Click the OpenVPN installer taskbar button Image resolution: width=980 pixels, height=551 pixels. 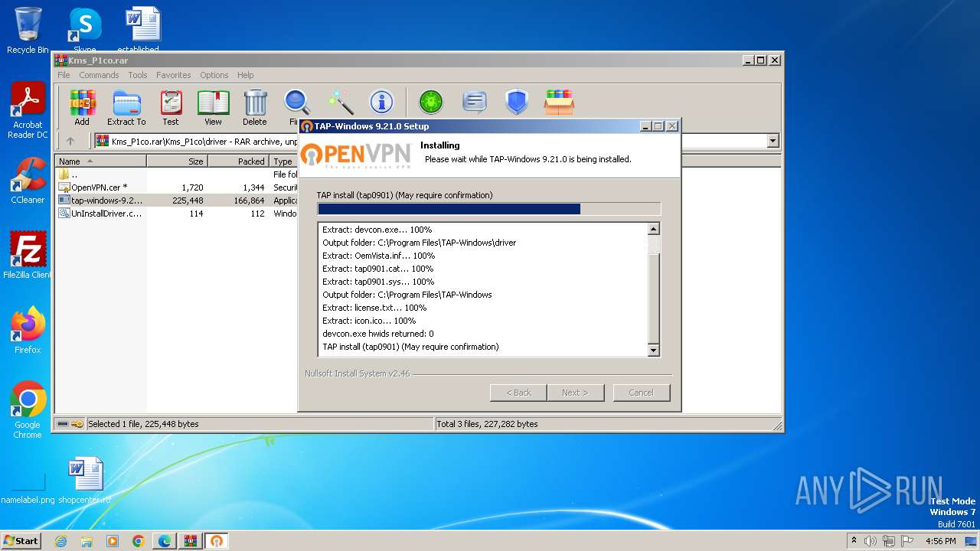coord(217,541)
